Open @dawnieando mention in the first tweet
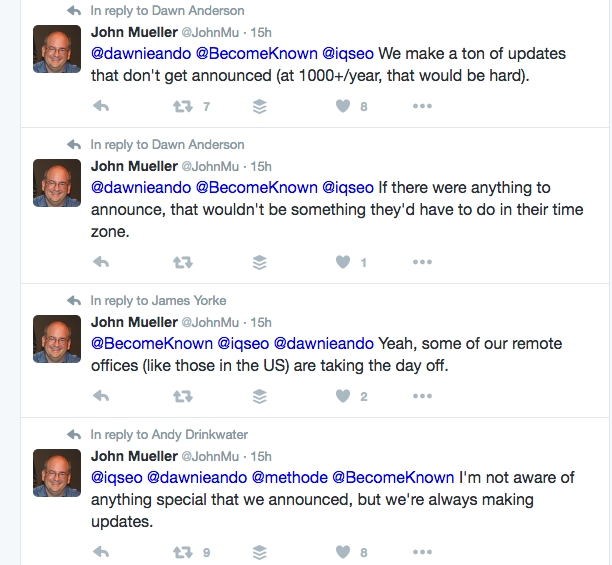Viewport: 612px width, 565px height. click(x=141, y=53)
